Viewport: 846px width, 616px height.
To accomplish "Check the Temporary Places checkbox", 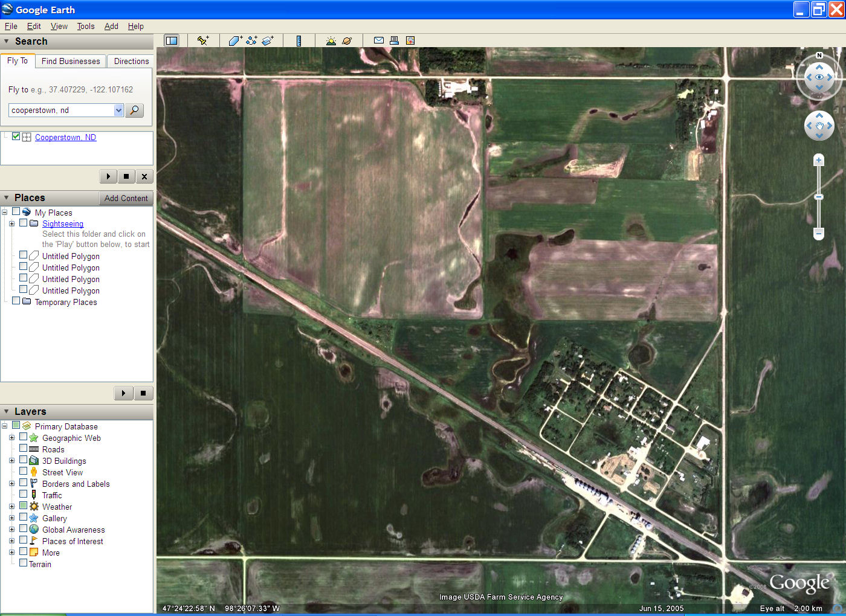I will tap(16, 301).
